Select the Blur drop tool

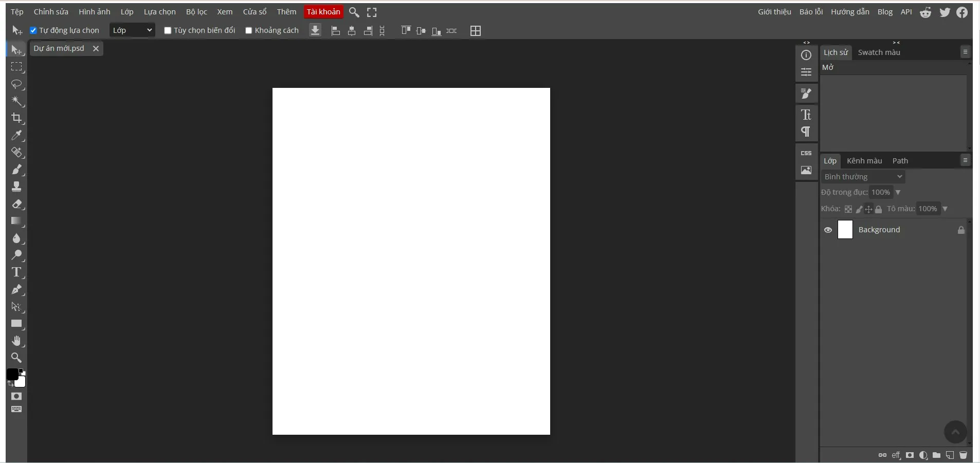point(16,238)
